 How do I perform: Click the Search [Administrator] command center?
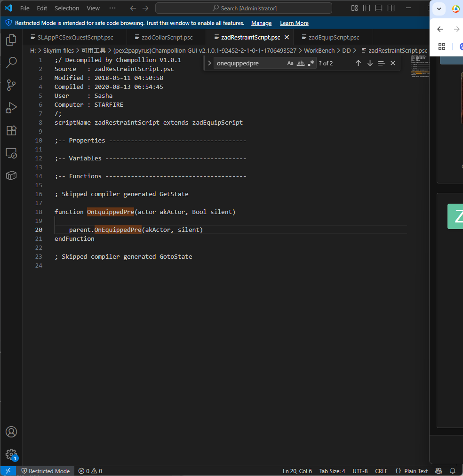coord(243,8)
